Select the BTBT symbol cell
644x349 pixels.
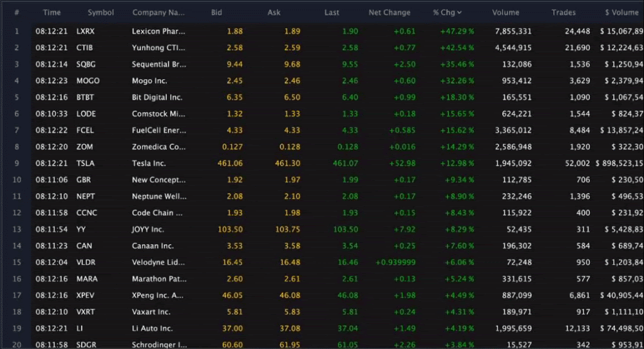coord(85,97)
